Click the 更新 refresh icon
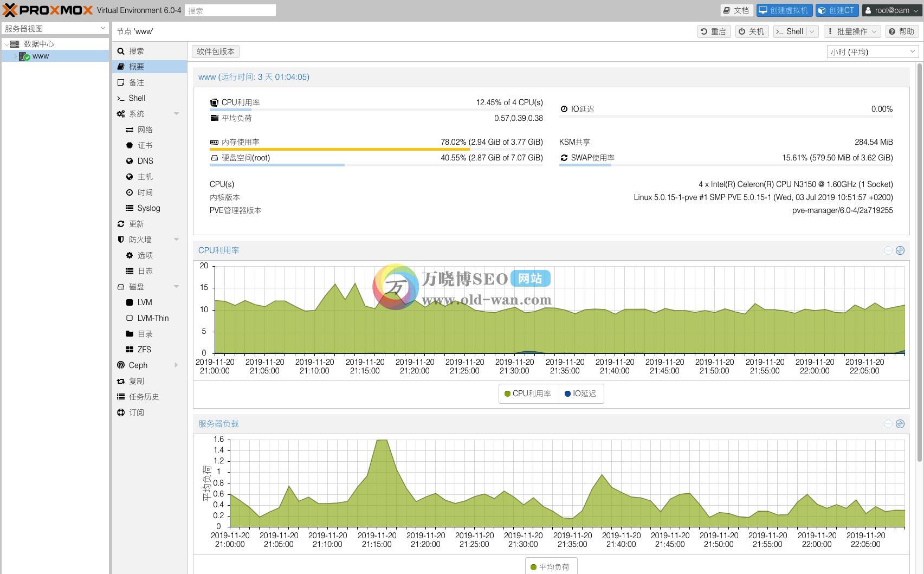924x574 pixels. (121, 224)
